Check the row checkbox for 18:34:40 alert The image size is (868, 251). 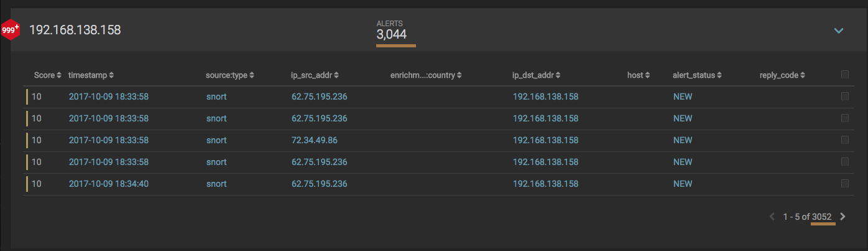(x=844, y=184)
